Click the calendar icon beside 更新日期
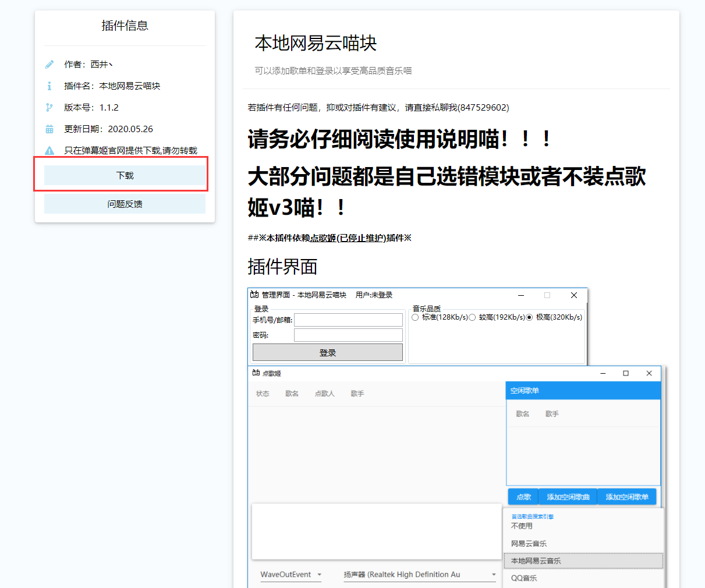The image size is (705, 588). click(49, 129)
